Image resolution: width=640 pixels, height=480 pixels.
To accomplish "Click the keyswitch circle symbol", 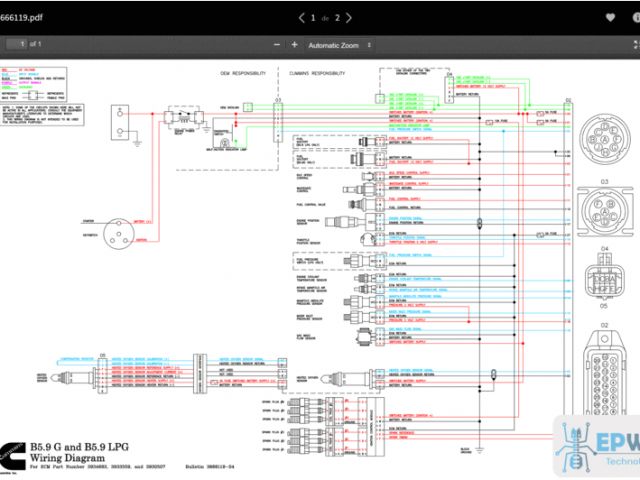I will pos(120,231).
